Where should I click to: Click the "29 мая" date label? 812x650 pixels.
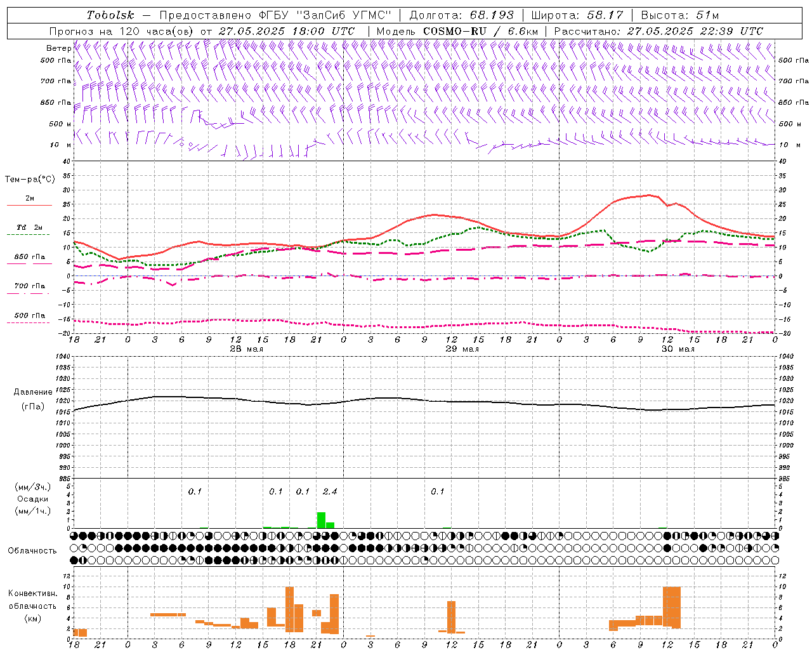(x=462, y=349)
